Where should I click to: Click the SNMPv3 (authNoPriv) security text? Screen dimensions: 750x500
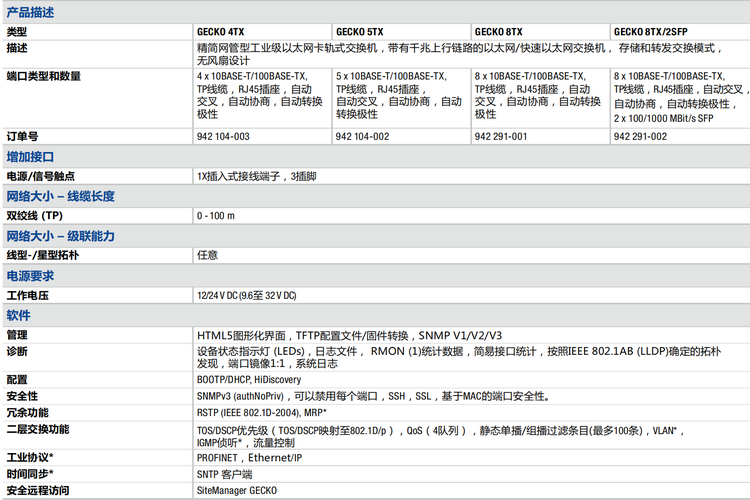[x=373, y=396]
